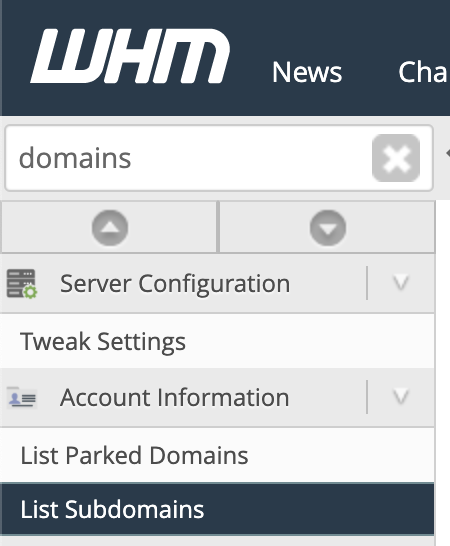
Task: Collapse the sidebar with the edge arrow
Action: 447,153
